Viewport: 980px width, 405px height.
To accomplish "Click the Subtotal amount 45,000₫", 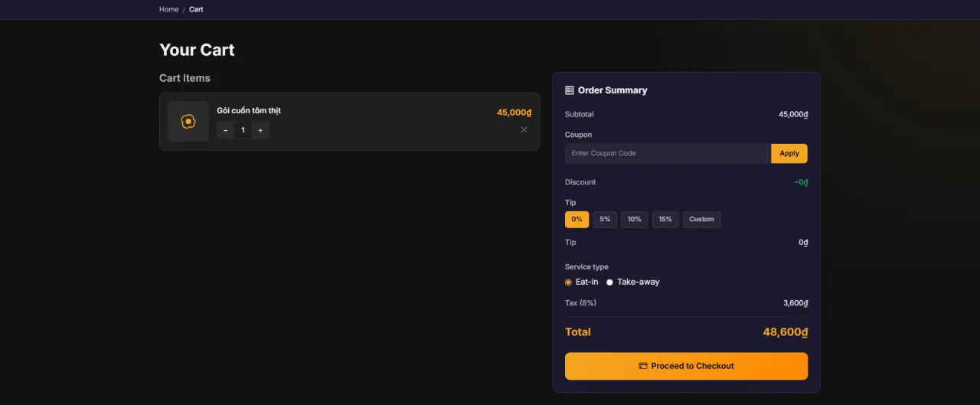I will tap(793, 114).
